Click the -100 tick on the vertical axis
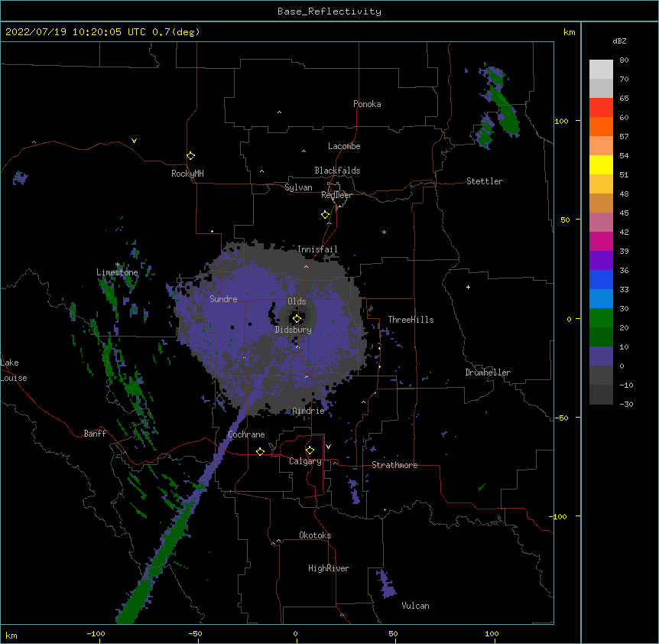 [x=559, y=516]
